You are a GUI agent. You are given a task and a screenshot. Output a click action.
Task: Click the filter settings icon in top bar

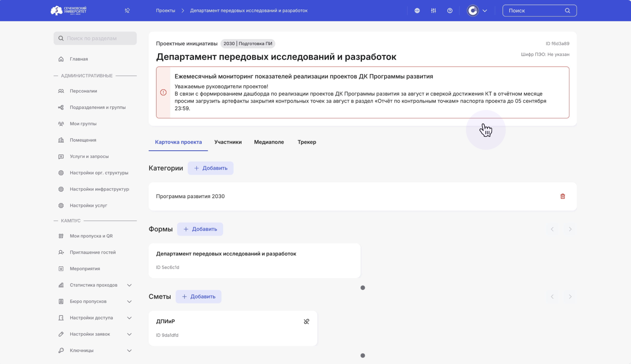tap(433, 11)
